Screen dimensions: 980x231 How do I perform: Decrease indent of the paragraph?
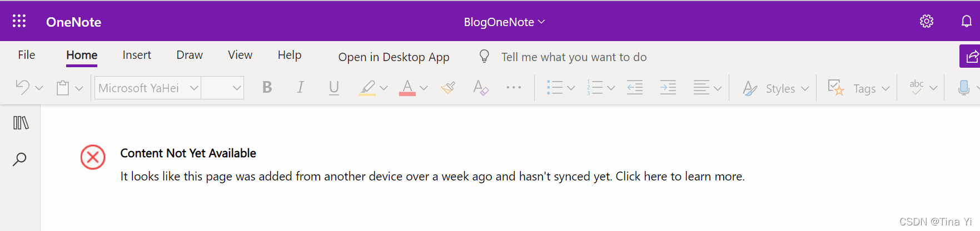coord(635,88)
